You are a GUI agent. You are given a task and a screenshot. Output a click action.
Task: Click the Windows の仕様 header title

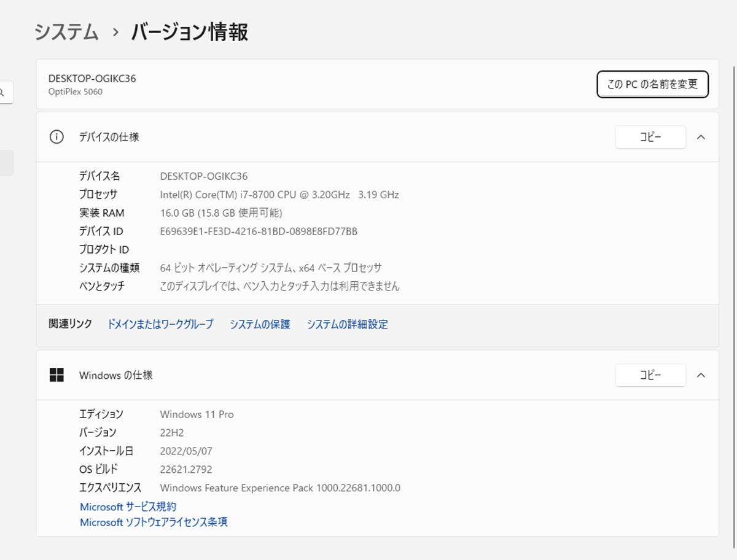pyautogui.click(x=115, y=375)
